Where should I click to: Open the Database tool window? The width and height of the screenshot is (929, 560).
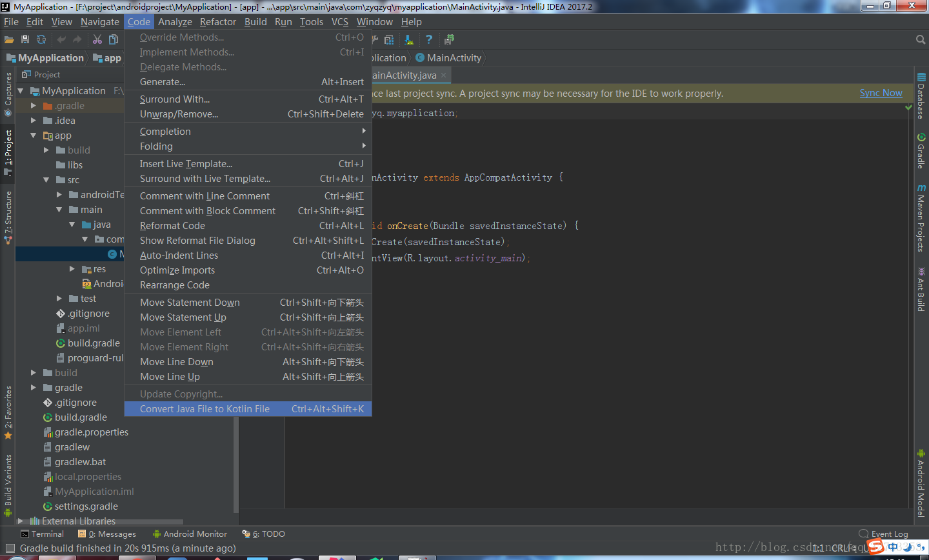921,96
